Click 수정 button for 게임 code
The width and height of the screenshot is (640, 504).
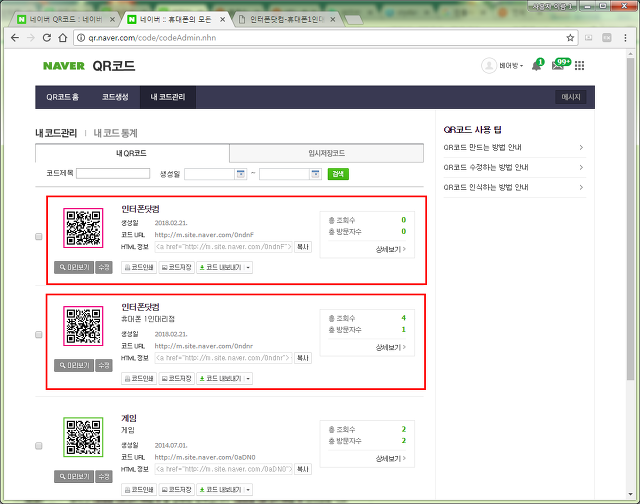104,477
